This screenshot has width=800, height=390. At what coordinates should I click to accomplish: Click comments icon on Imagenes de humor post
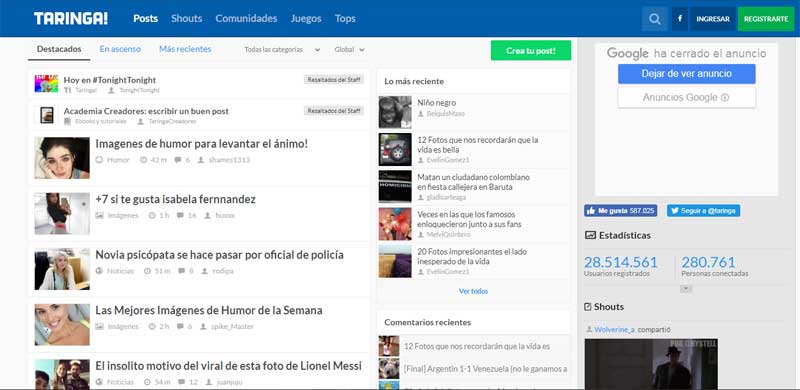click(178, 160)
